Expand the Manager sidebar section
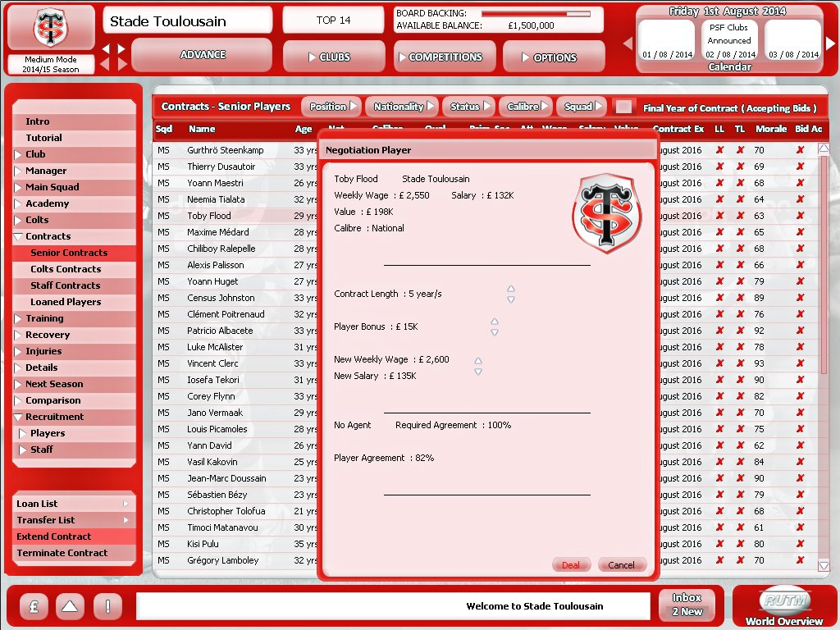Image resolution: width=840 pixels, height=630 pixels. coord(19,171)
